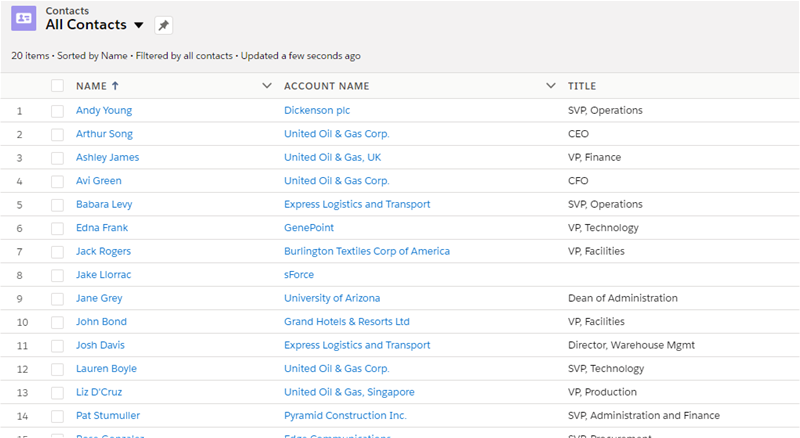Open the University of Arizona account
Image resolution: width=800 pixels, height=438 pixels.
[332, 298]
